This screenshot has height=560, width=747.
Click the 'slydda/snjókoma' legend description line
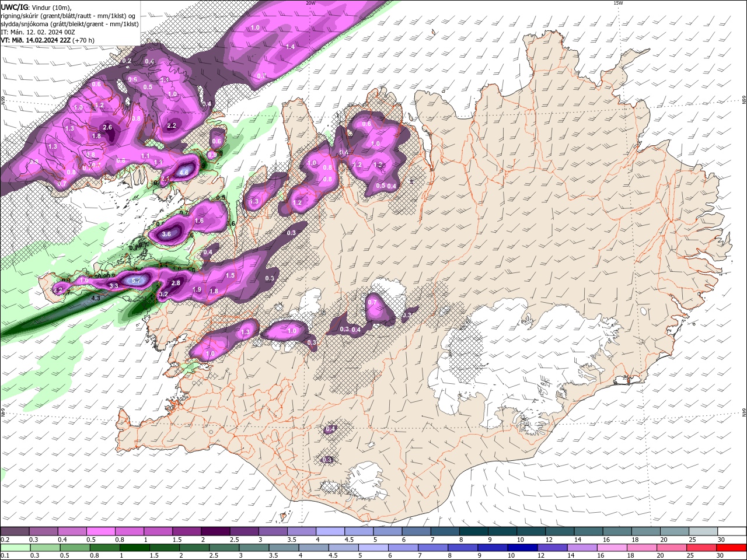click(69, 24)
